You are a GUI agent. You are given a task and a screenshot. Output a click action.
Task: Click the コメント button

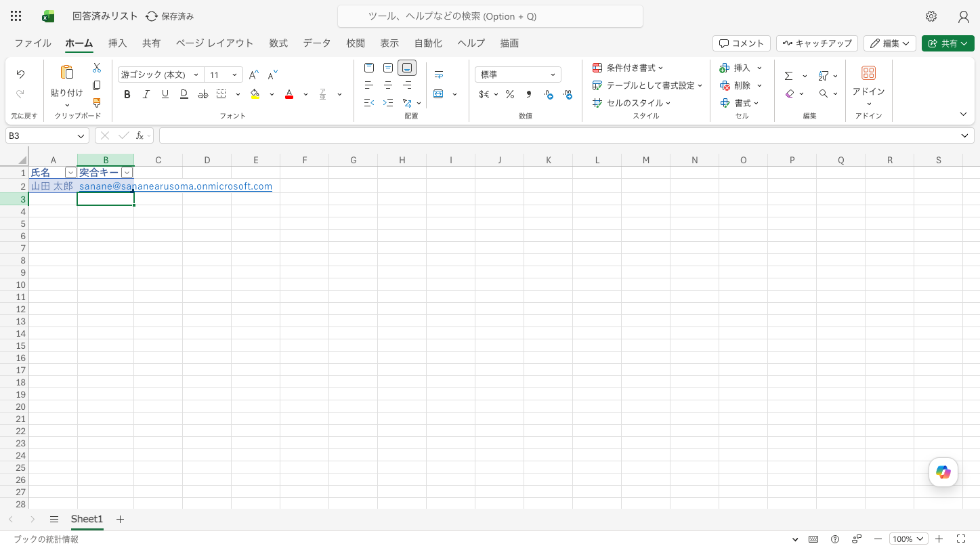742,43
